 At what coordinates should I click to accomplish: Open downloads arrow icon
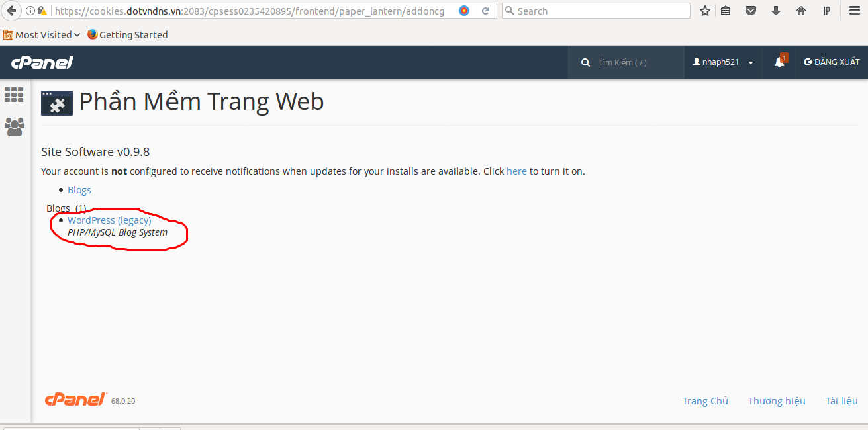776,11
